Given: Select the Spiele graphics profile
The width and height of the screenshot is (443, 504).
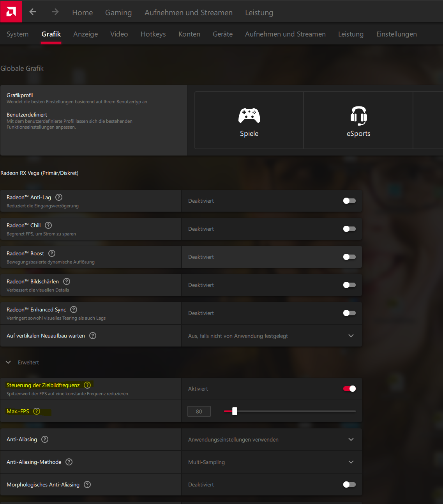Looking at the screenshot, I should point(249,120).
